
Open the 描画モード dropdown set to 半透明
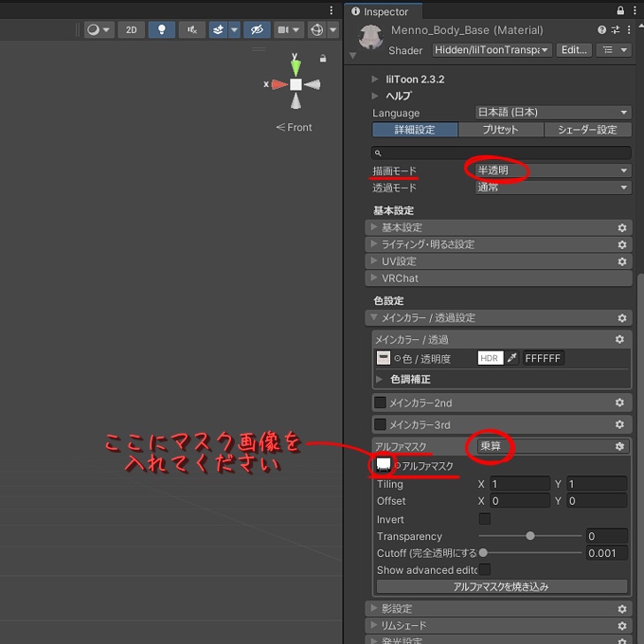tap(553, 170)
